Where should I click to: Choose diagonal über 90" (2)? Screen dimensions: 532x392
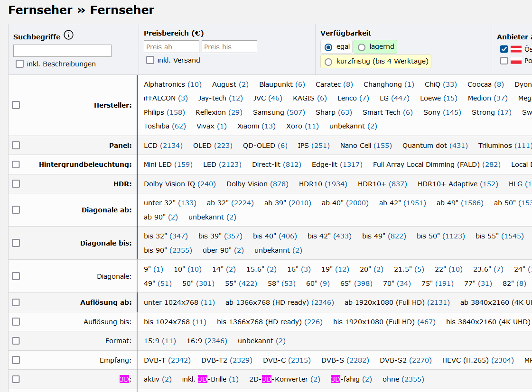223,250
